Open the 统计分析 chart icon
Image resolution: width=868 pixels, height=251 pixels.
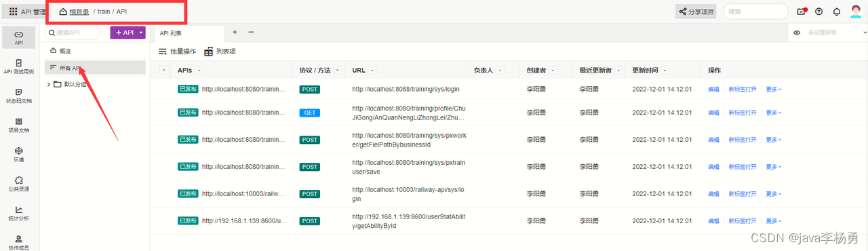19,210
